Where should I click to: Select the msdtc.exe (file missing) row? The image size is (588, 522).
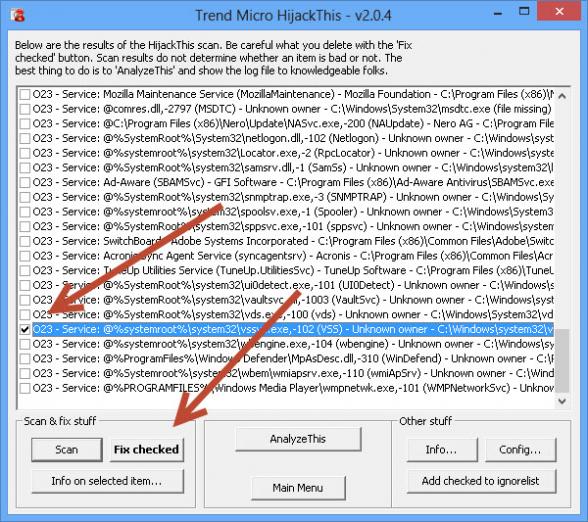pos(293,109)
